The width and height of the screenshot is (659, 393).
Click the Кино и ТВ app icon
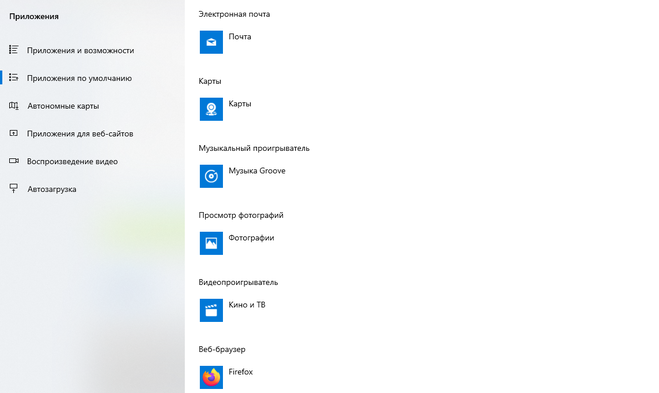point(211,310)
